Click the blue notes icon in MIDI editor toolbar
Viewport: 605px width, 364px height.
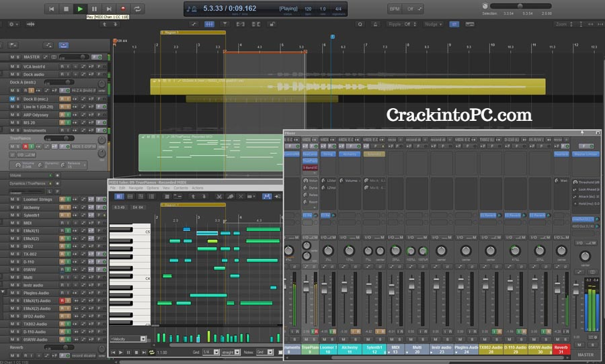coord(267,197)
